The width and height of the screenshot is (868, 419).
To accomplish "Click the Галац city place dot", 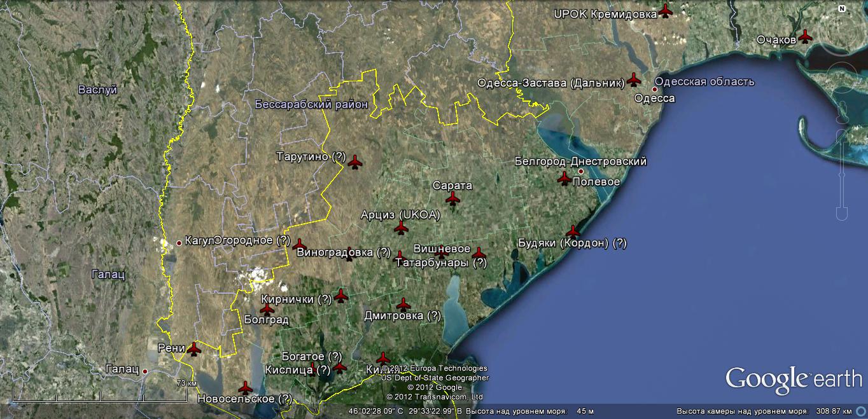I will [145, 371].
